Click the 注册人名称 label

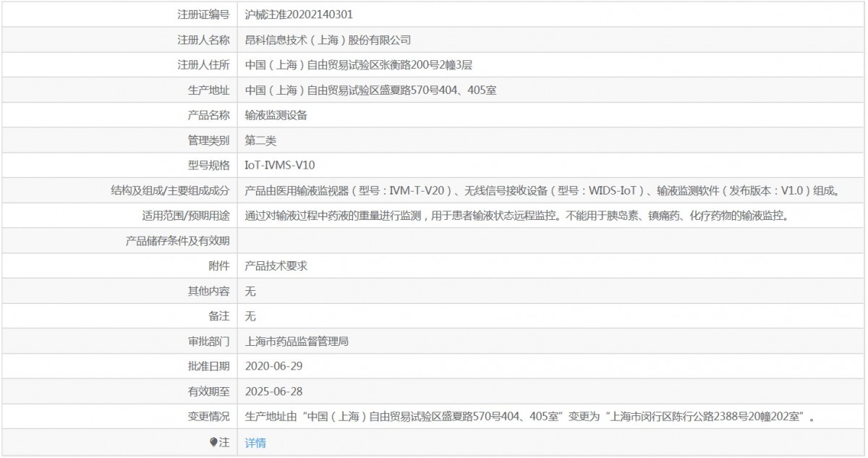203,39
